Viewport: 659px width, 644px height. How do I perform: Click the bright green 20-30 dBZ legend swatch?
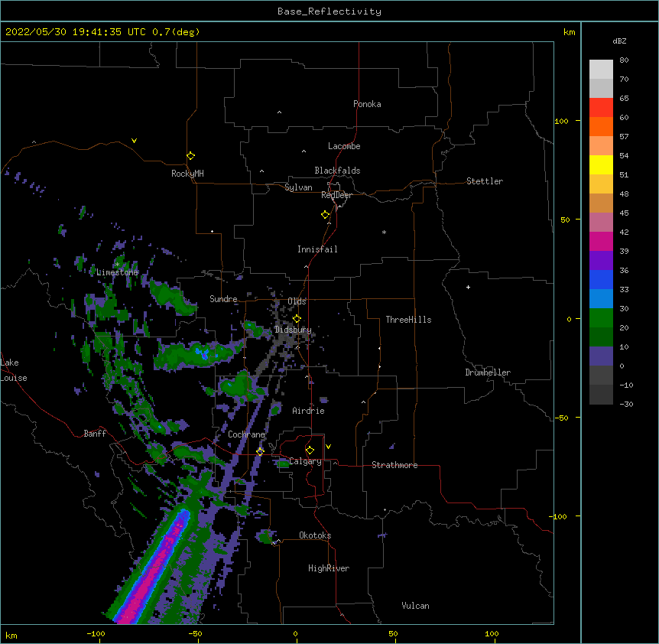pyautogui.click(x=601, y=318)
